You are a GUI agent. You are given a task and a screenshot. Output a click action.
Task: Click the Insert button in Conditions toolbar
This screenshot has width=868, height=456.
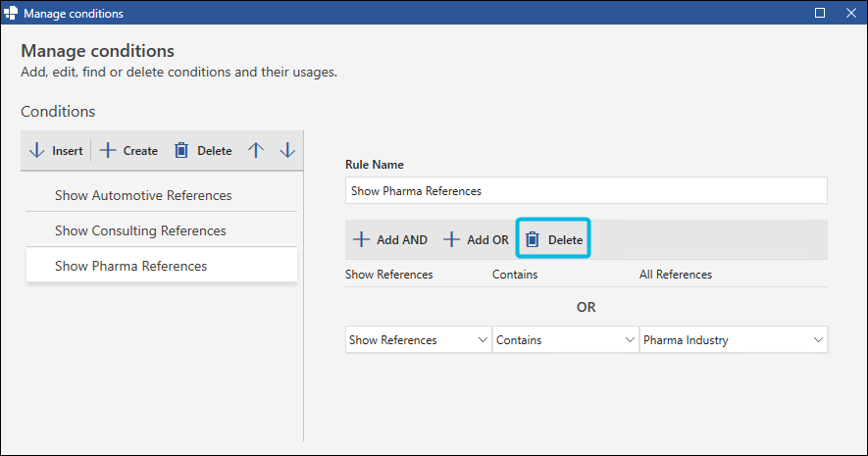55,150
